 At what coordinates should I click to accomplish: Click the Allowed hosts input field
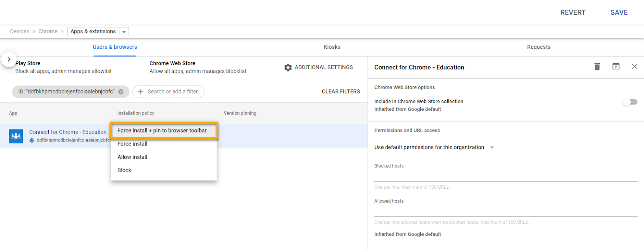tap(506, 211)
